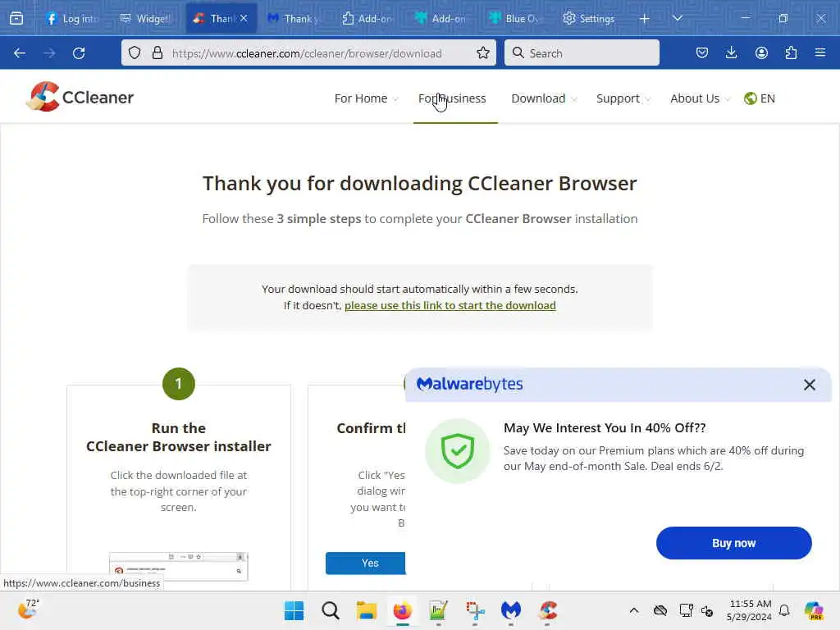Click the CCleaner logo
This screenshot has width=840, height=630.
click(x=80, y=97)
